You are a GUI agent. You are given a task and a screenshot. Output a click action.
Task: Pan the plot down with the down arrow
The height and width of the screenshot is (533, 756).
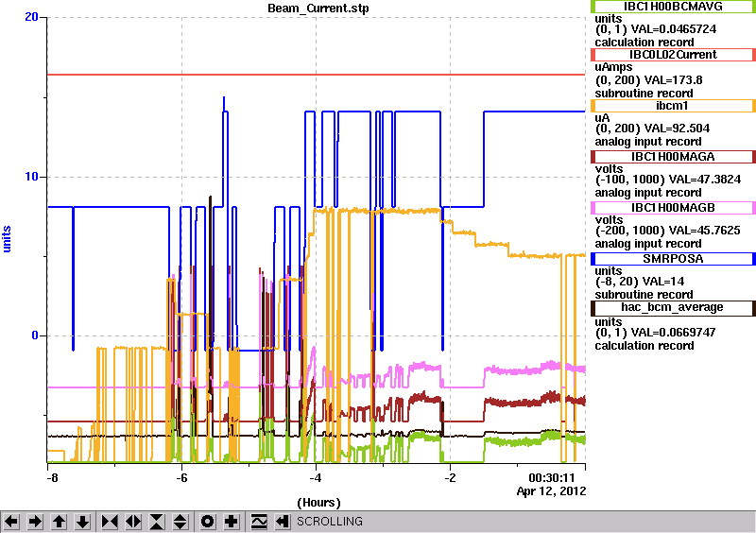coord(82,522)
